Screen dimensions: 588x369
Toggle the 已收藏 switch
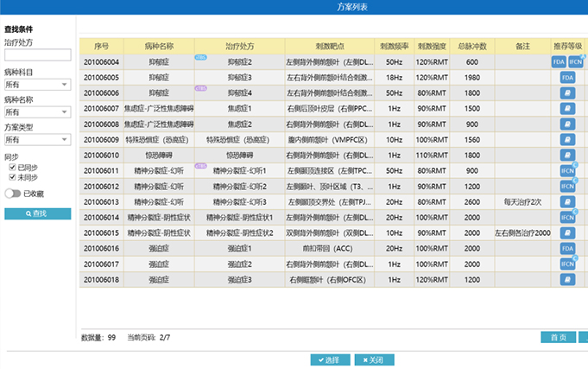coord(12,194)
